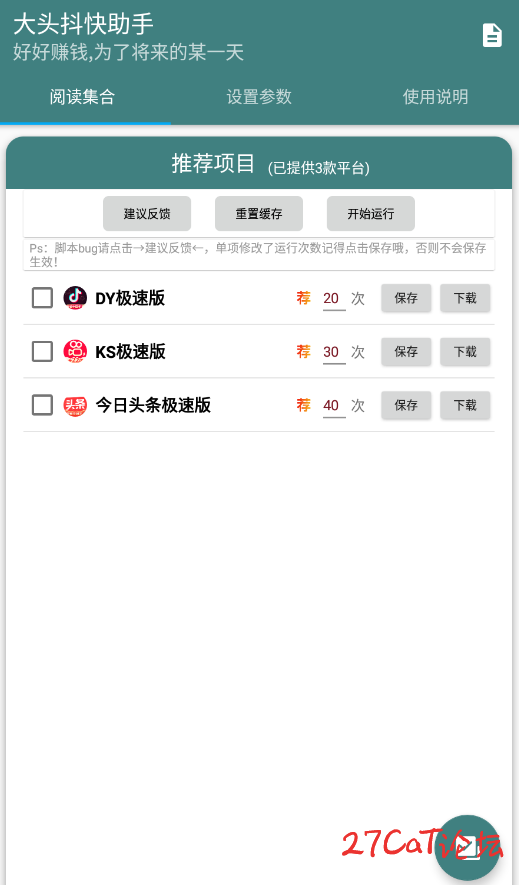
Task: Start script with 开始运行 button
Action: tap(371, 214)
